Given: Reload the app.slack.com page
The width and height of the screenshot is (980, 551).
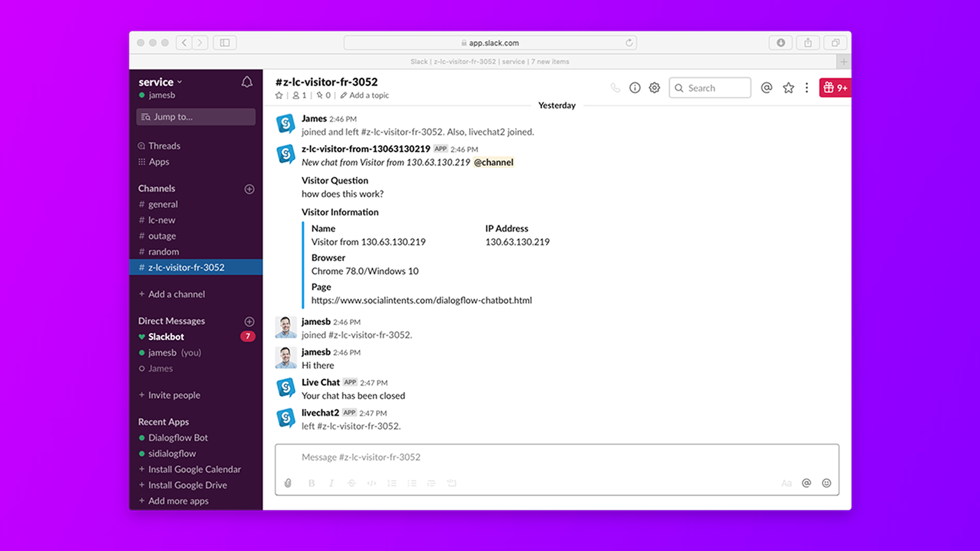Looking at the screenshot, I should [629, 43].
